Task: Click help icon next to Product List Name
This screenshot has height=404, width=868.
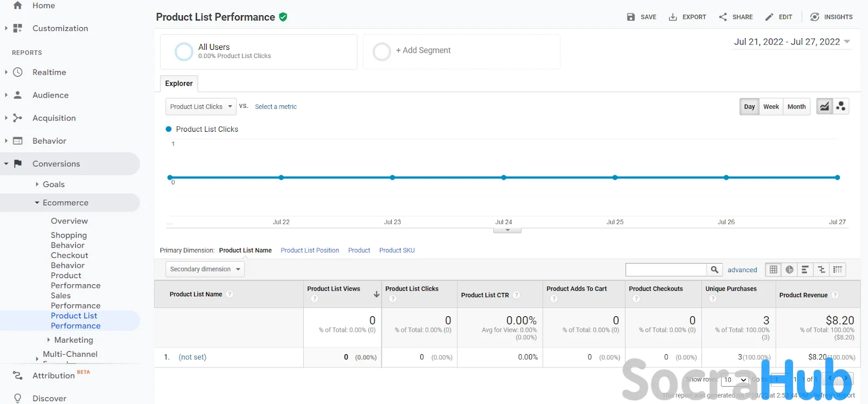Action: click(230, 294)
